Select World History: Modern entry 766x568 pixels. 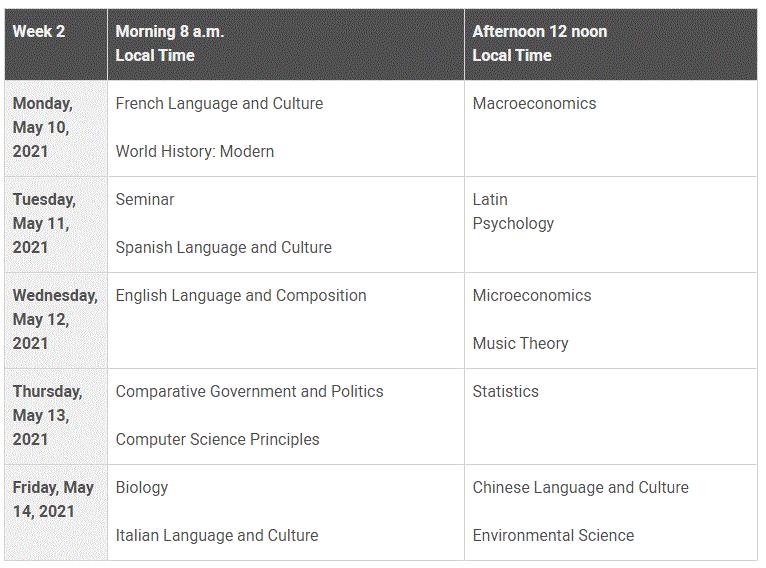tap(194, 151)
